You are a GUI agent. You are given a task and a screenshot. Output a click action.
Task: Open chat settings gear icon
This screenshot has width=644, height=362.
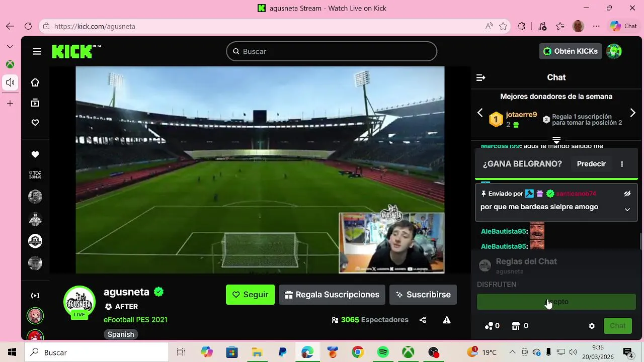click(592, 326)
